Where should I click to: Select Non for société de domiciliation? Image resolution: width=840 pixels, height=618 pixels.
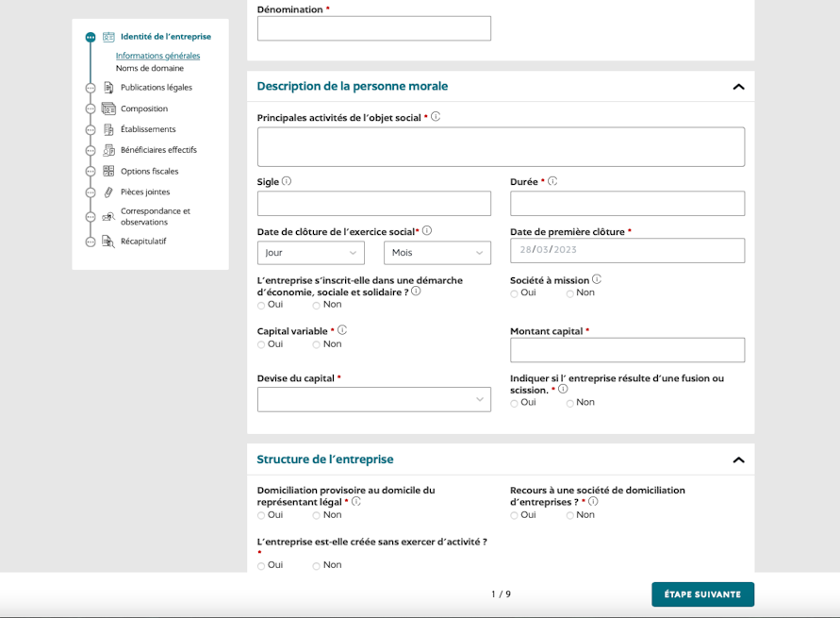click(570, 515)
